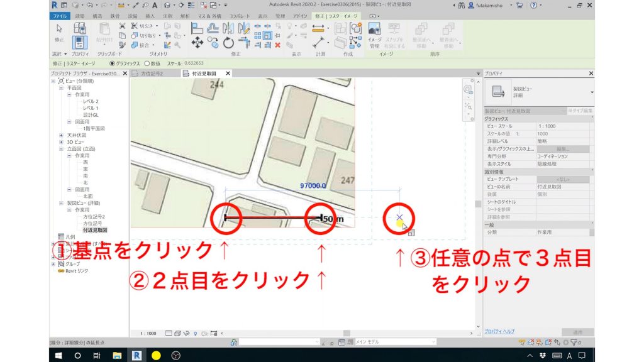The width and height of the screenshot is (644, 362).
Task: Select the Move tool in the ribbon
Action: tap(197, 41)
